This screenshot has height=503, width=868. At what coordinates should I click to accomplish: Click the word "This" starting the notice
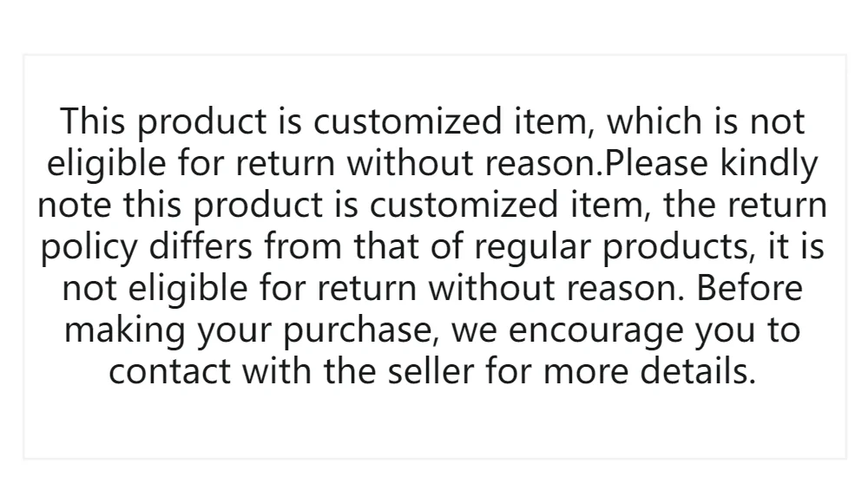93,121
